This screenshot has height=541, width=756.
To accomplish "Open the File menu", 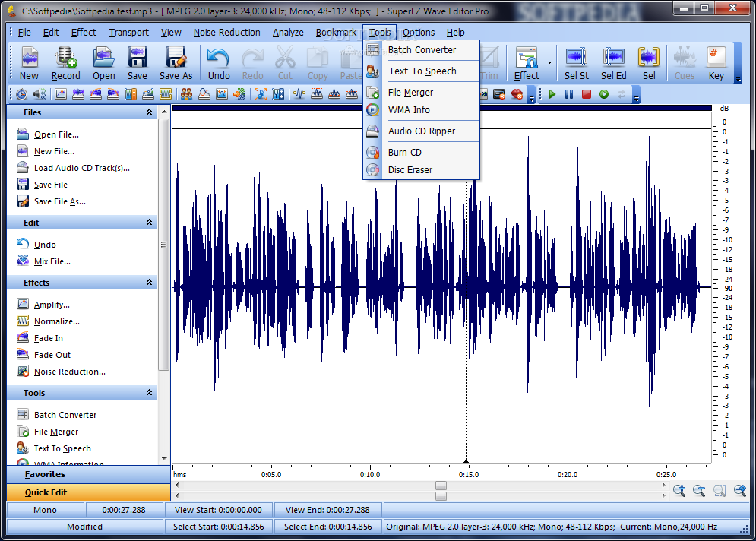I will (x=24, y=33).
